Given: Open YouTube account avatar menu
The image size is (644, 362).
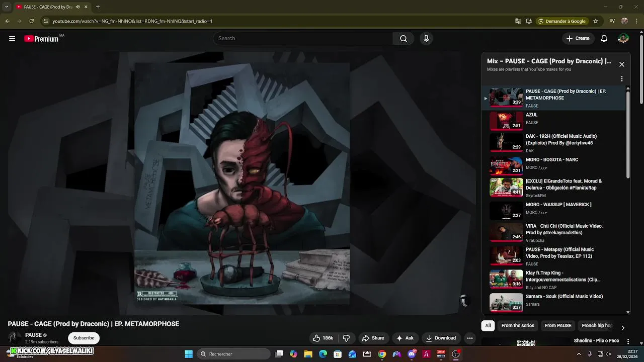Looking at the screenshot, I should pos(623,39).
